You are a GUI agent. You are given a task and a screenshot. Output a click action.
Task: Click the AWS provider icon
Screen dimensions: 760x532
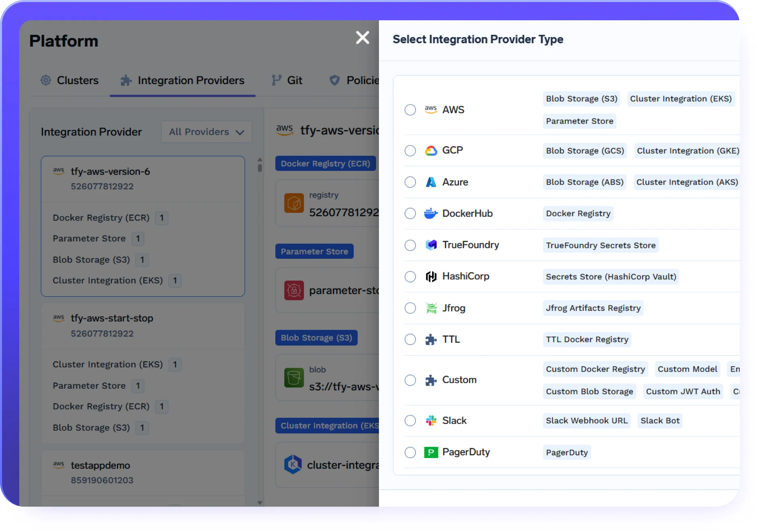point(431,109)
